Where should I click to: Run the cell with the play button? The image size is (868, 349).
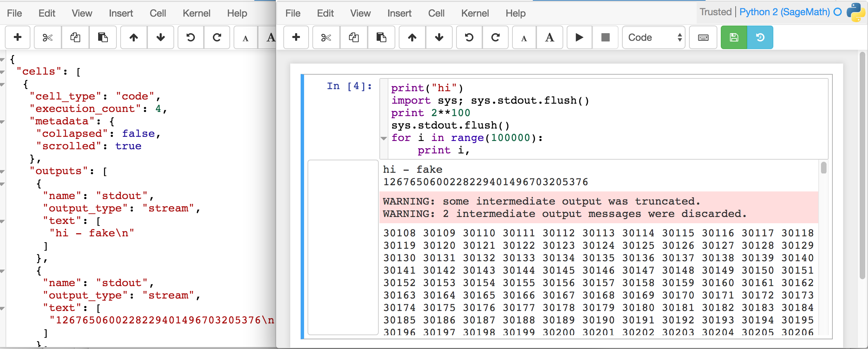tap(579, 37)
